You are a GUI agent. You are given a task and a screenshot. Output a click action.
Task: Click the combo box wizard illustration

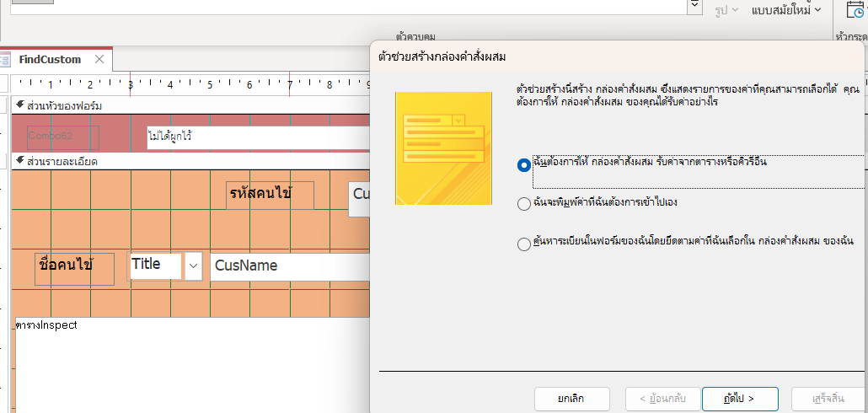click(x=443, y=148)
